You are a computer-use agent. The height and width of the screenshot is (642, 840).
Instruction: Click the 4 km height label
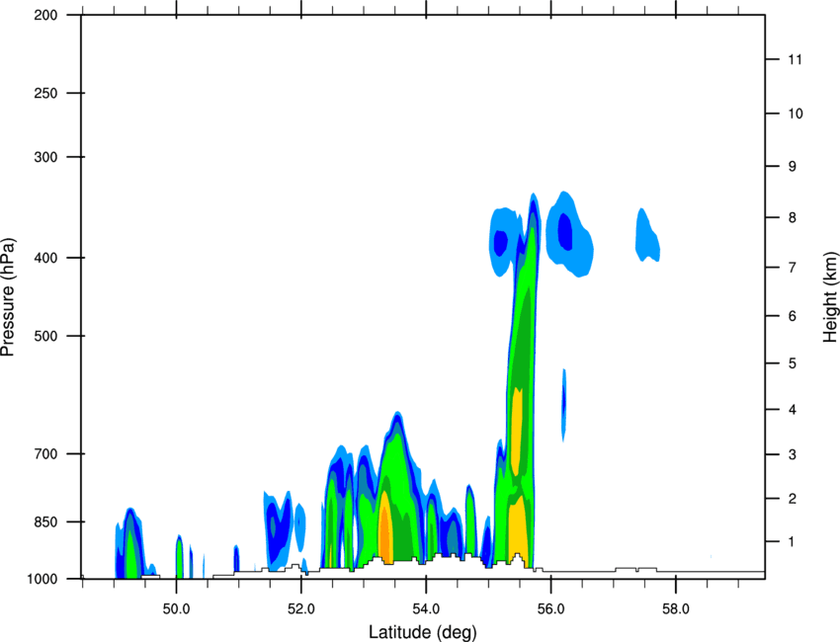[793, 410]
